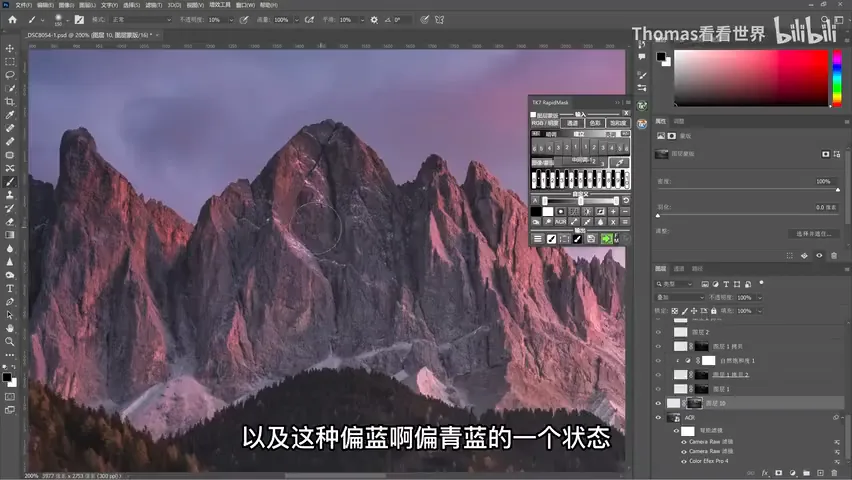Click the 色彩 button in TK7 RapidMask
Image resolution: width=852 pixels, height=480 pixels.
point(595,123)
